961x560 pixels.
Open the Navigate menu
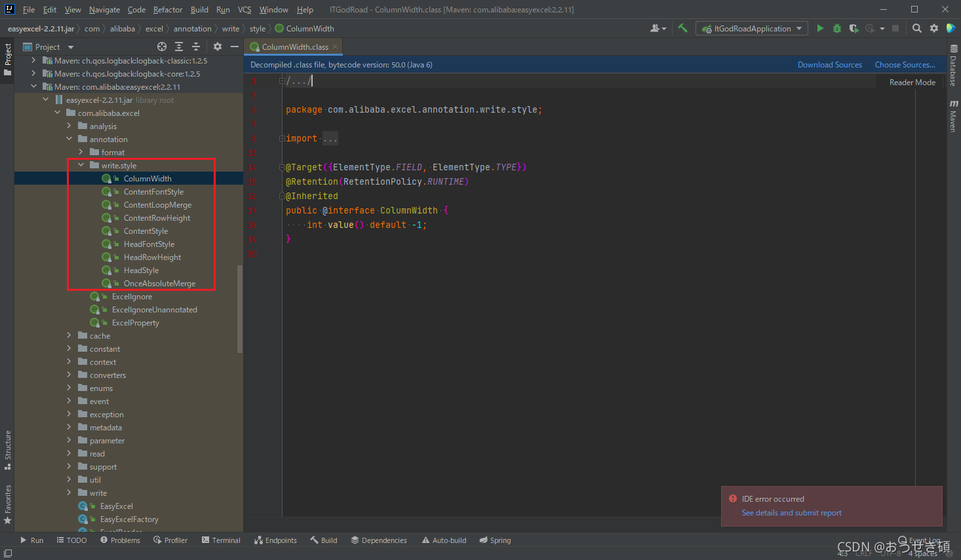(x=104, y=9)
